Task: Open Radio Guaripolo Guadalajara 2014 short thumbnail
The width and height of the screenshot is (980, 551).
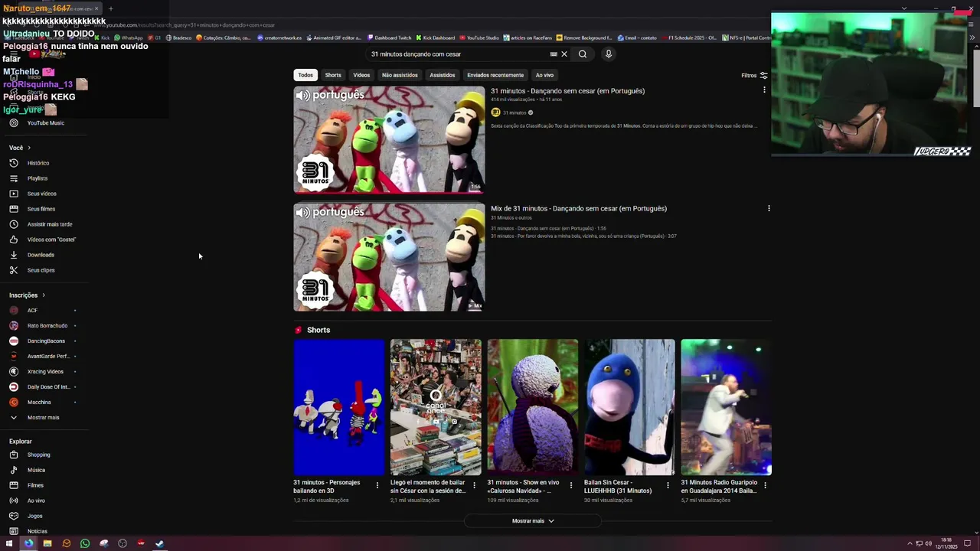Action: [726, 407]
